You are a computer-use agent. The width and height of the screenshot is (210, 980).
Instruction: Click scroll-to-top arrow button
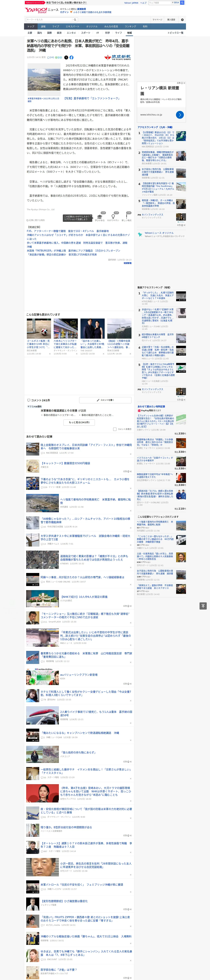tap(203, 606)
